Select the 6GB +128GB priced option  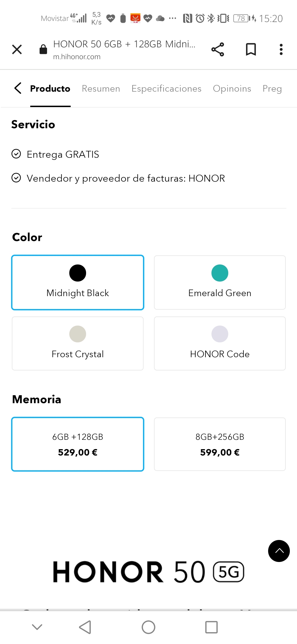click(x=78, y=444)
